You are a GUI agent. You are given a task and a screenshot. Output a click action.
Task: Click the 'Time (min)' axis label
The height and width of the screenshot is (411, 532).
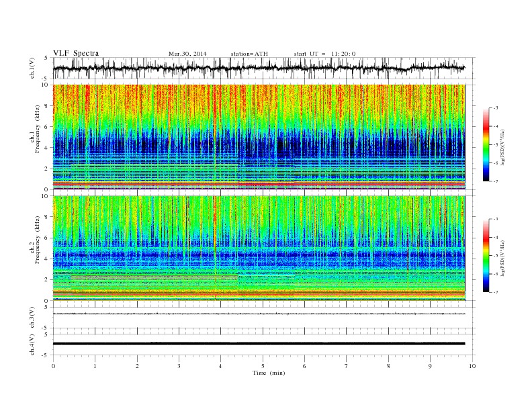coord(269,373)
